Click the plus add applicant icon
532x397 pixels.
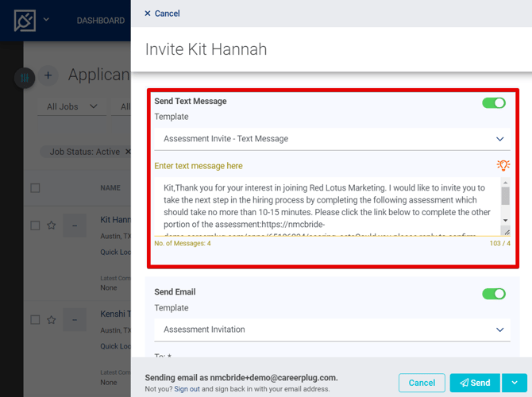pos(48,75)
